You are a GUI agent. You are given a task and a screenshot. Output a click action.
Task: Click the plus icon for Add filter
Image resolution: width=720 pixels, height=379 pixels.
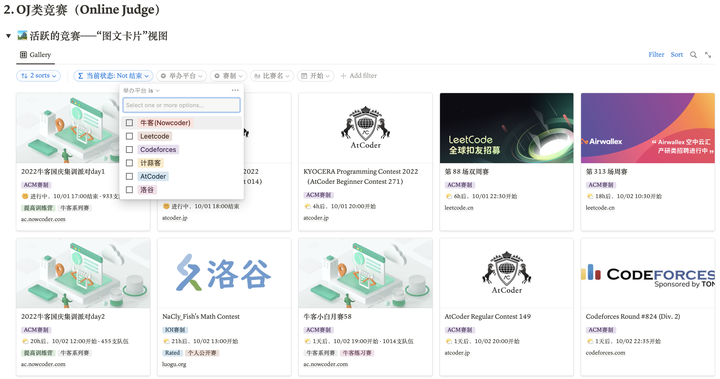pyautogui.click(x=343, y=76)
